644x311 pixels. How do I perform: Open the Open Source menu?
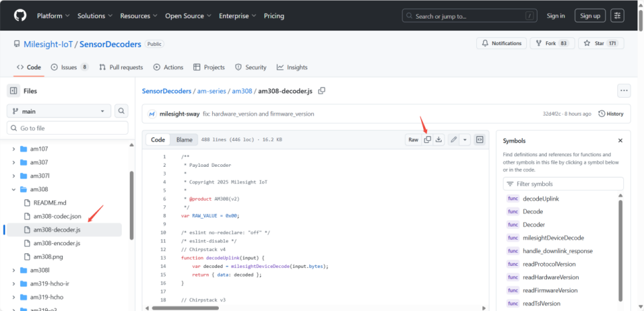coord(188,16)
